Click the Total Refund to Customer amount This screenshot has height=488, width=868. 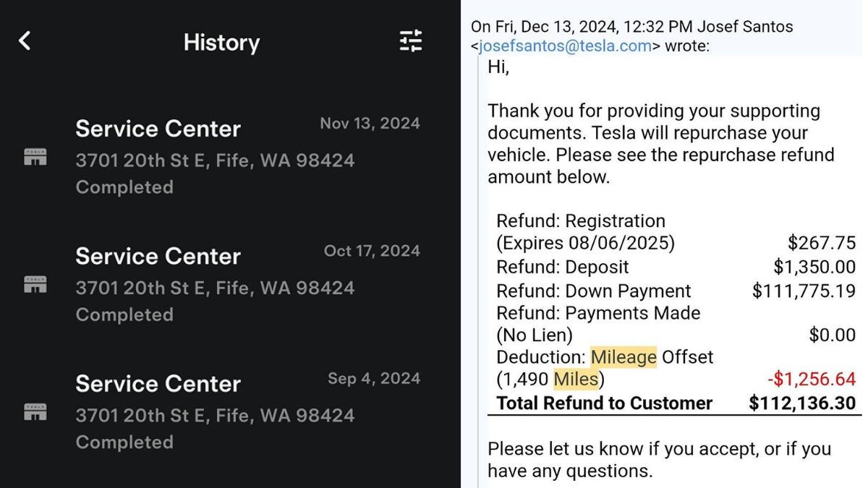(x=801, y=403)
